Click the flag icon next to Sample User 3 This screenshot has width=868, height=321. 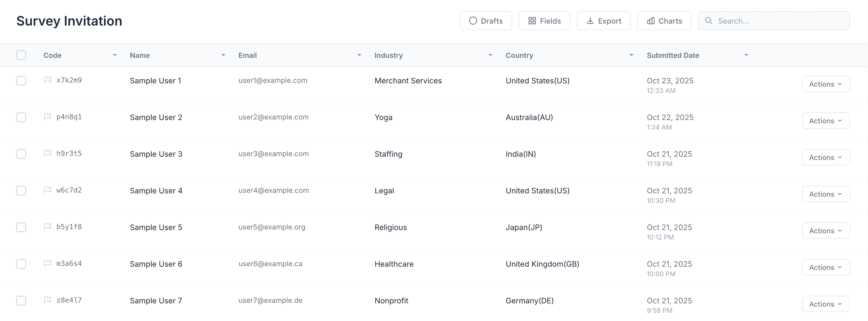tap(47, 153)
